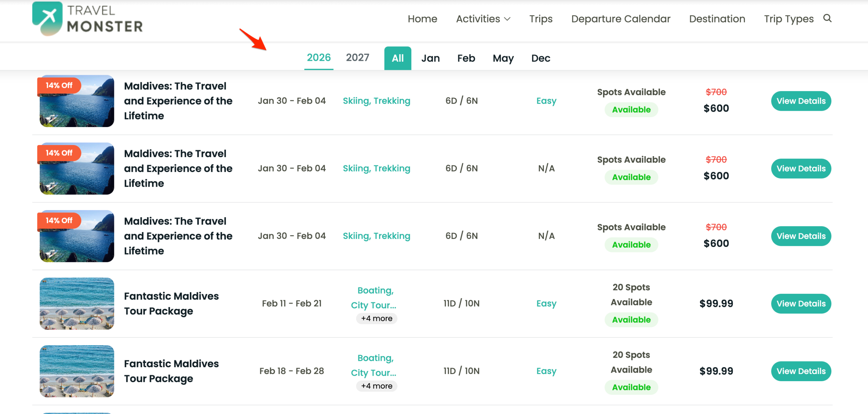Go to the Trips menu item

pyautogui.click(x=541, y=19)
